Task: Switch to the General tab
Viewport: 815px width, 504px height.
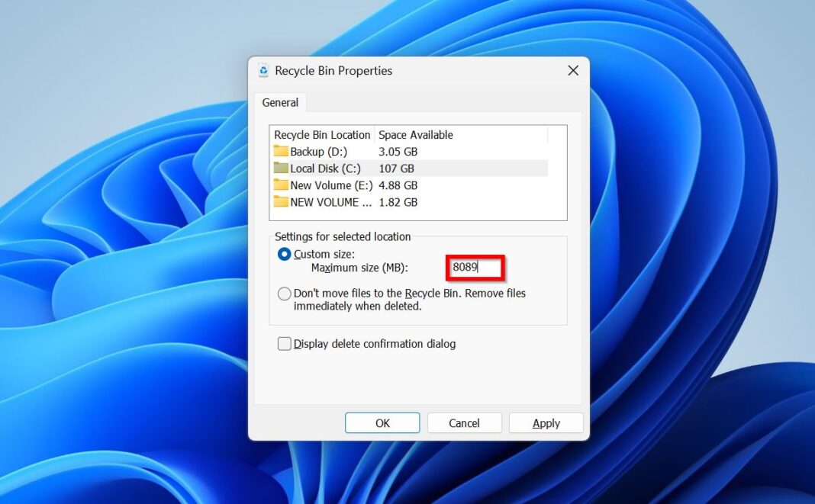Action: (x=279, y=102)
